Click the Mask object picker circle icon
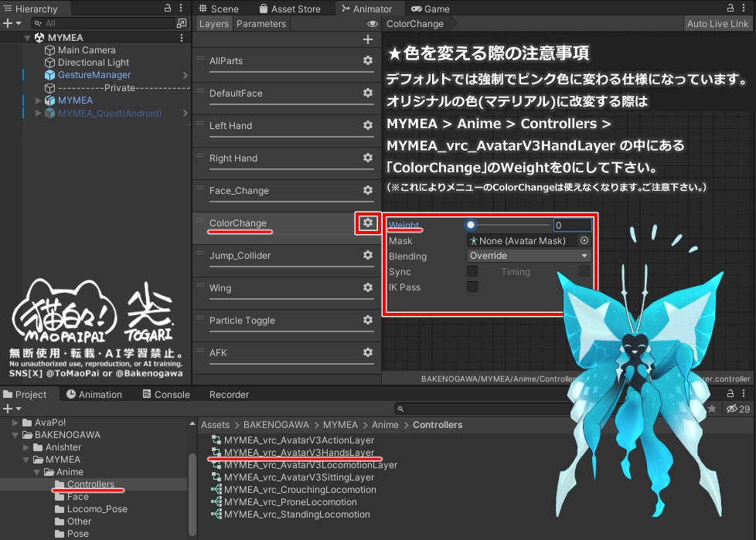This screenshot has height=540, width=756. 584,240
